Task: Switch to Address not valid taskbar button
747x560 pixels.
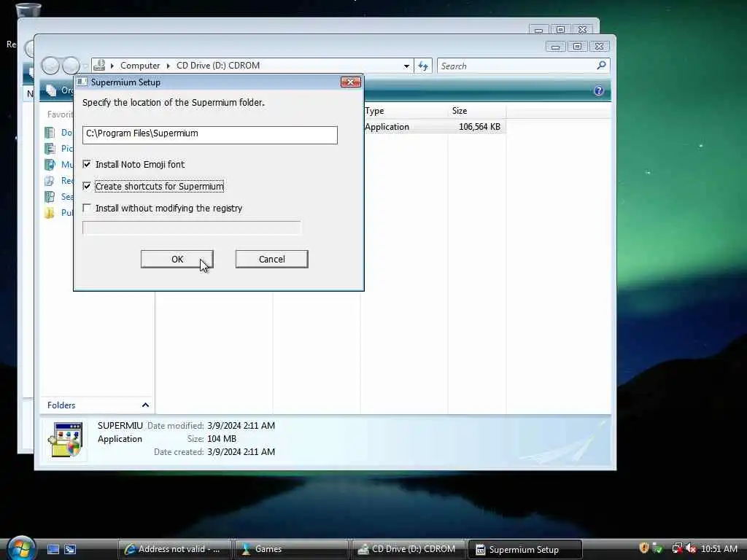Action: coord(175,549)
